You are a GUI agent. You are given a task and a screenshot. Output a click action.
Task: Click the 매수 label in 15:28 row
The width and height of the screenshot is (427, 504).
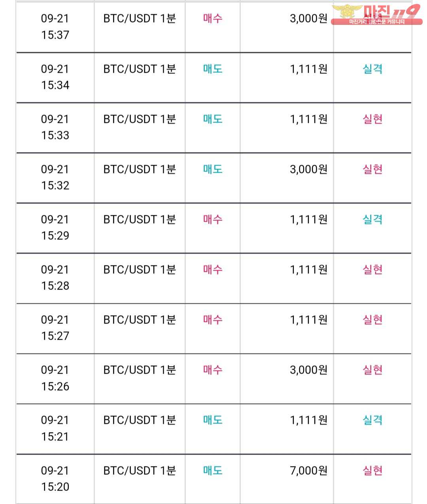(213, 269)
